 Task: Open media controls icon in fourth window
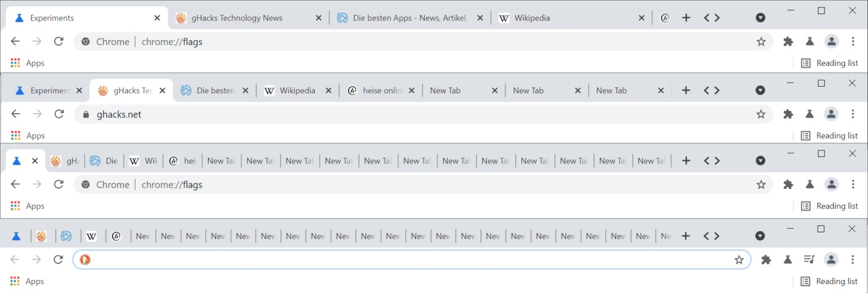(x=809, y=260)
